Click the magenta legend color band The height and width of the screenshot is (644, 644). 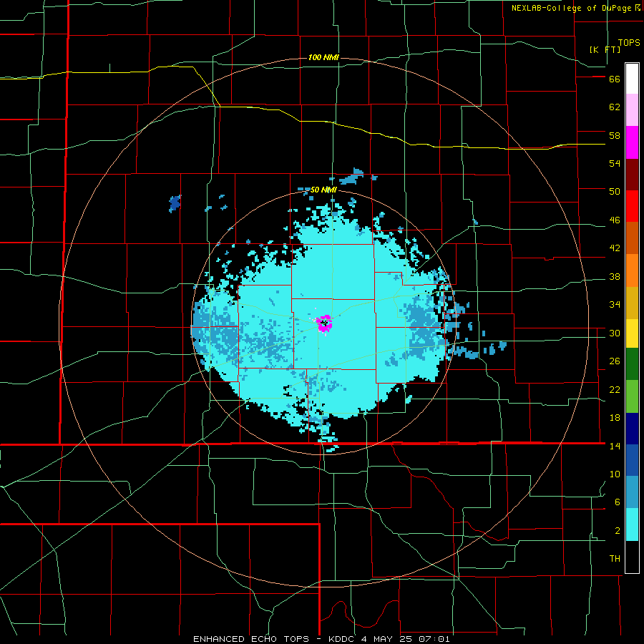[x=632, y=142]
